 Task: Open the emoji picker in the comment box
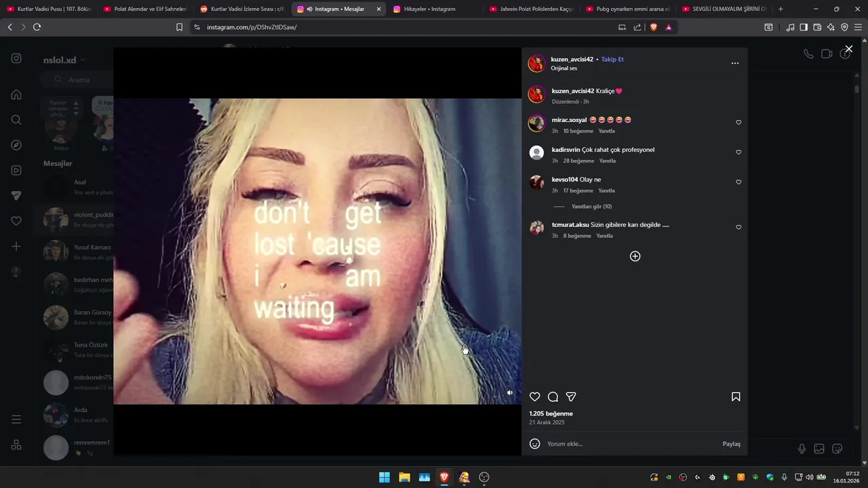tap(534, 443)
